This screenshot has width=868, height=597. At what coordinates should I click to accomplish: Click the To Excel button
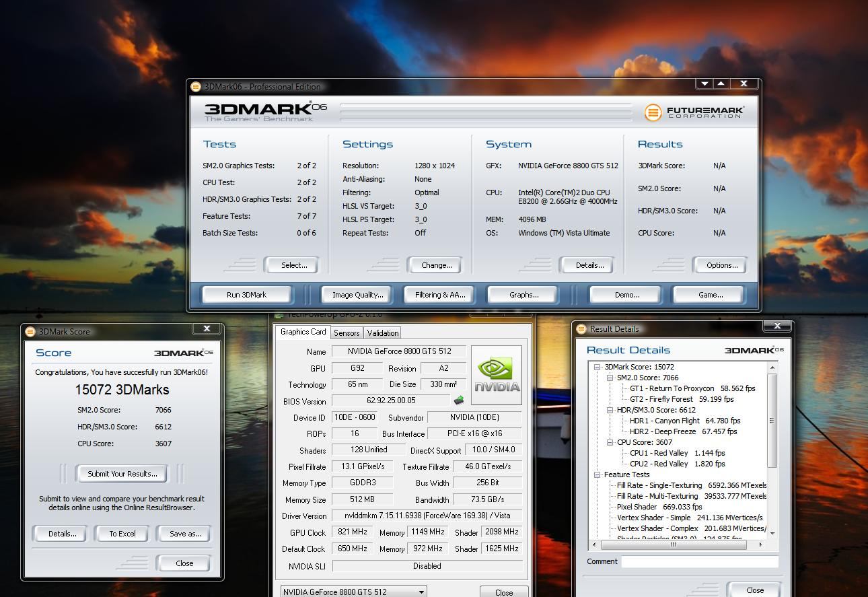122,534
